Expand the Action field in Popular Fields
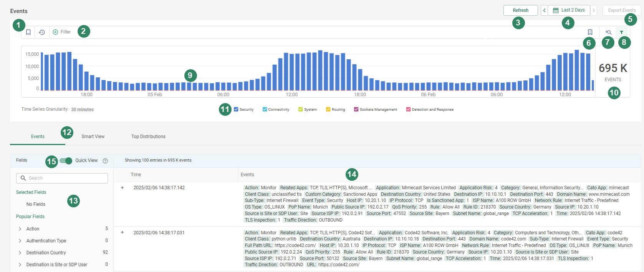Viewport: 644px width, 272px height. click(20, 229)
